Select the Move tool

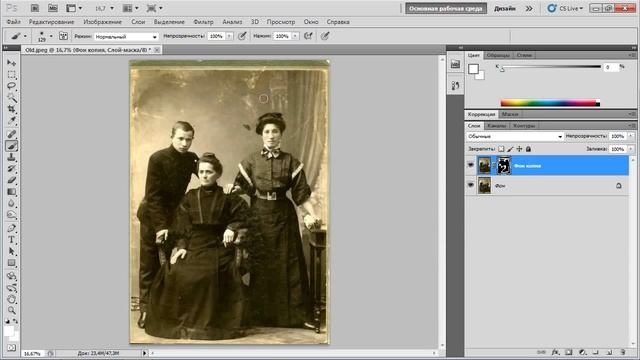point(11,63)
